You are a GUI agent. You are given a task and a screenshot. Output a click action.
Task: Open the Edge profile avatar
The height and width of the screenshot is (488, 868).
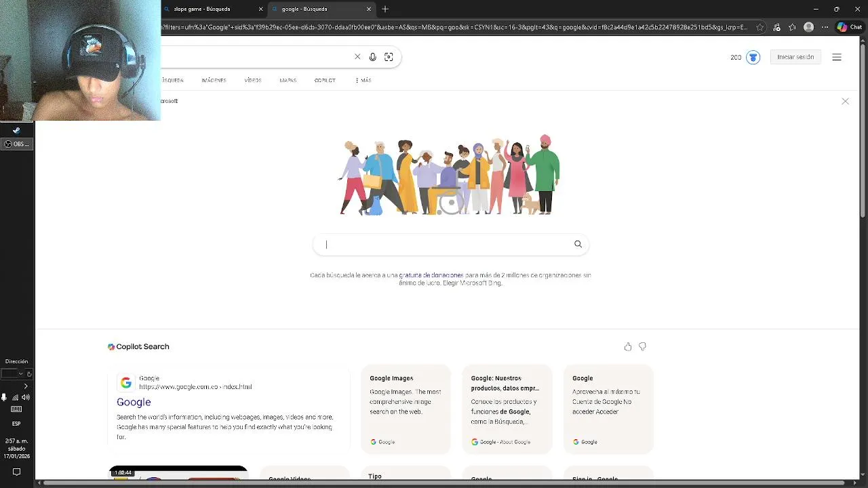(808, 27)
